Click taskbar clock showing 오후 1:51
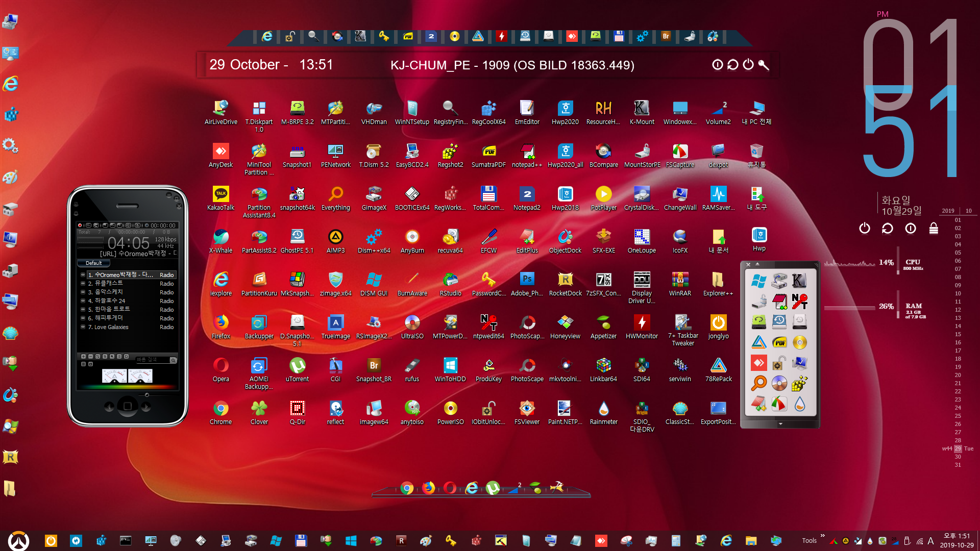The image size is (980, 551). click(957, 540)
